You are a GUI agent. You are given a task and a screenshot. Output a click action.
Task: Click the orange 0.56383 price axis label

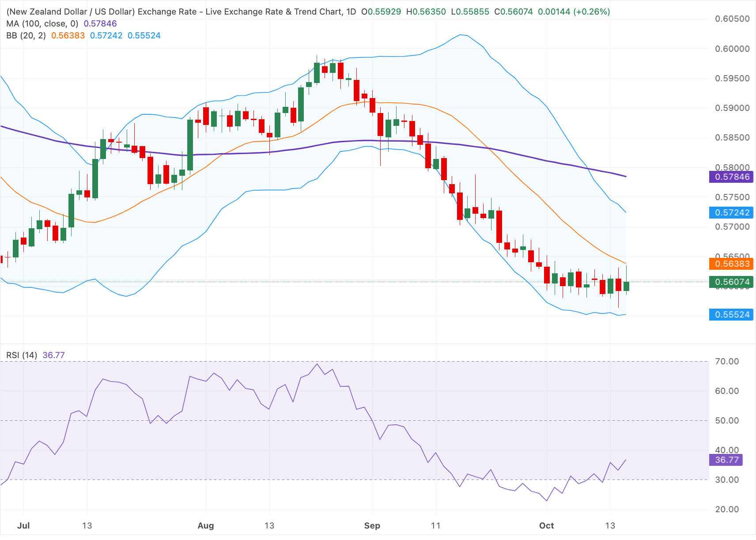point(731,264)
